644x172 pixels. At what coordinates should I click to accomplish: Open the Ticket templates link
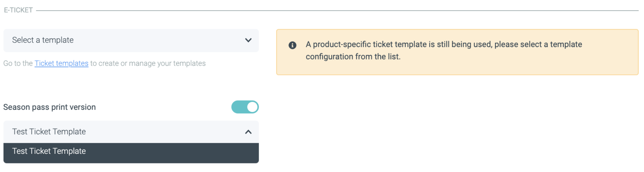click(x=61, y=63)
